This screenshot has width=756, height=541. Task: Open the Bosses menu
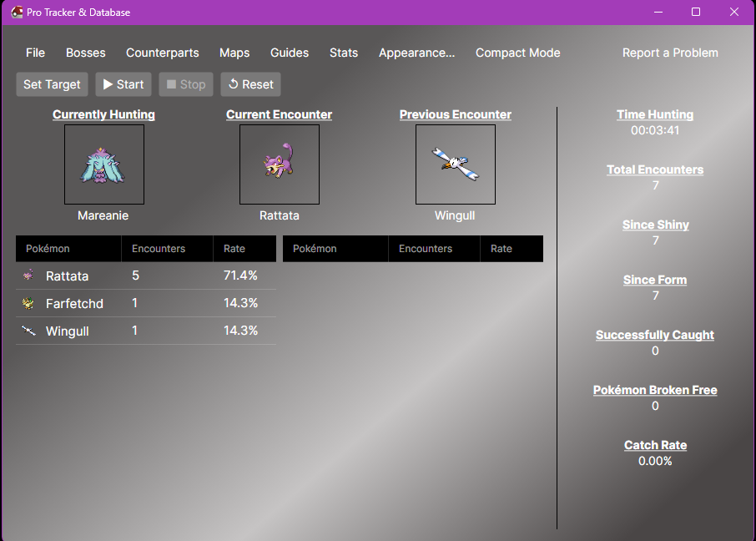[86, 53]
